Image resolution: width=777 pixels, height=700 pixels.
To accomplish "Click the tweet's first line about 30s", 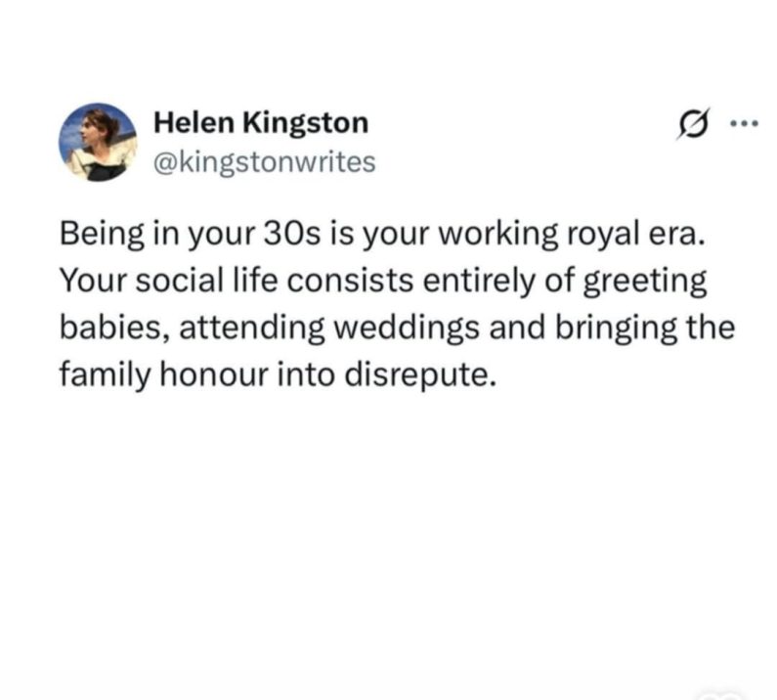I will click(x=381, y=234).
